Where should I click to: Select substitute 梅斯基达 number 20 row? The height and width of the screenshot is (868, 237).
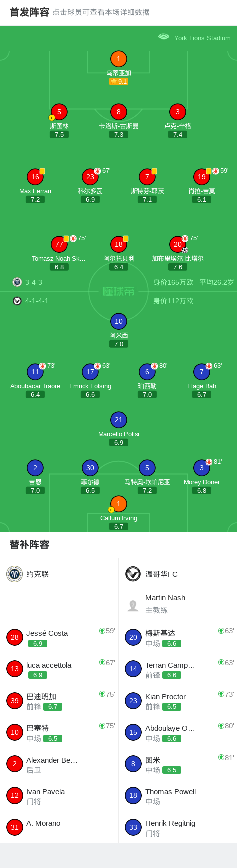click(x=178, y=638)
